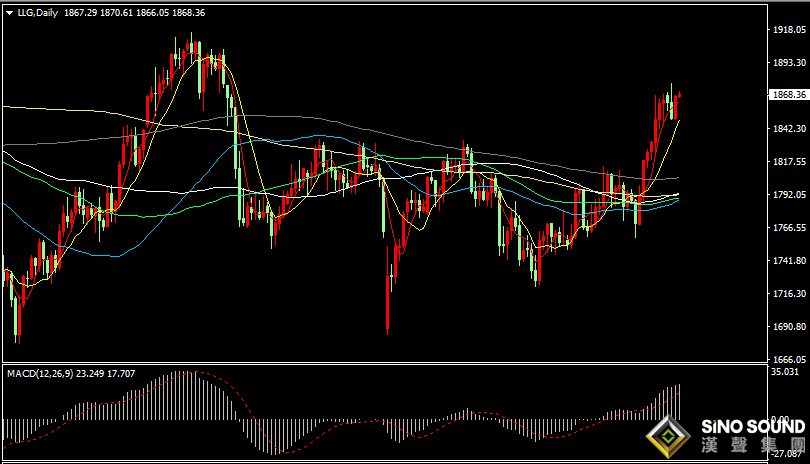
Task: Select the last MACD histogram bar
Action: [x=679, y=402]
